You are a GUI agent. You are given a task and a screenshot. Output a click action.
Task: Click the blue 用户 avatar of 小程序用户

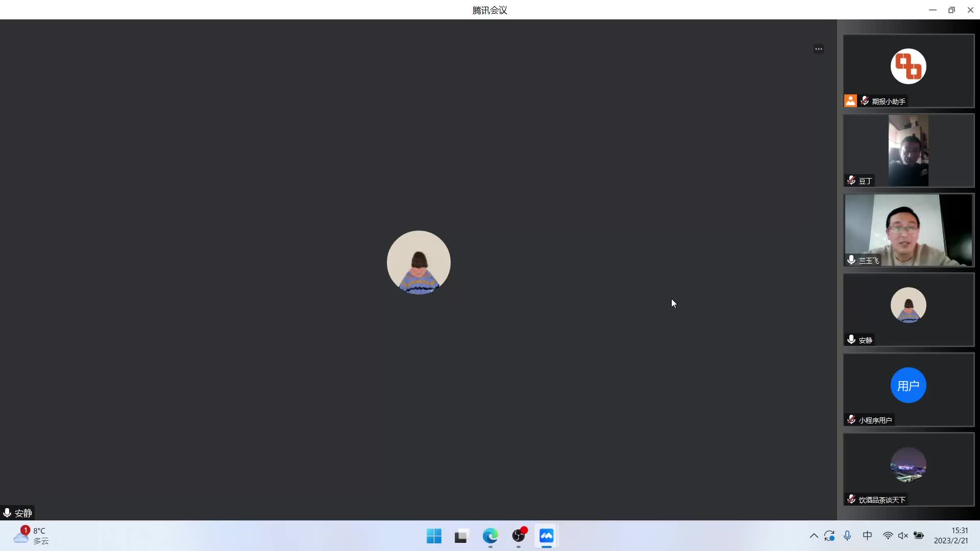[x=908, y=385]
